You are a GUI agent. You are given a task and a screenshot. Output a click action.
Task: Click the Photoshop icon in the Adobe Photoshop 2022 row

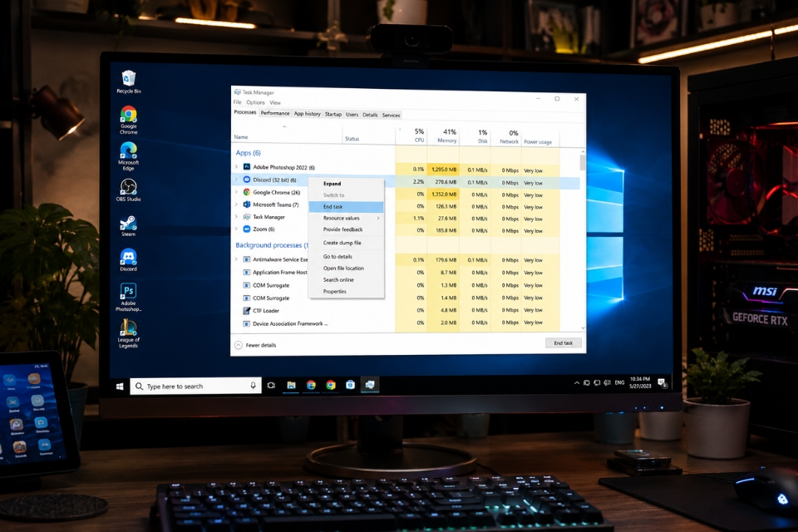[247, 167]
